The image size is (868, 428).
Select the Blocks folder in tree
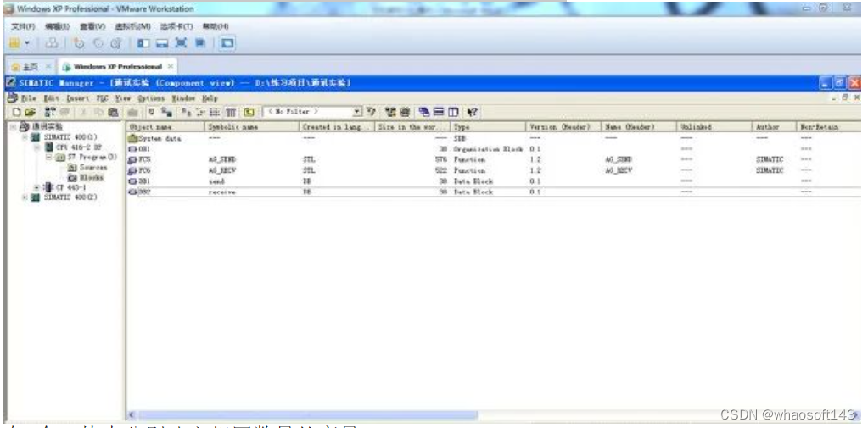[85, 177]
